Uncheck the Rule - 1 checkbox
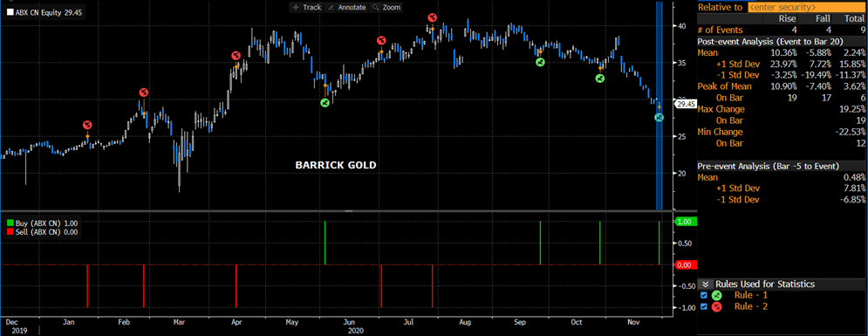Image resolution: width=868 pixels, height=336 pixels. (704, 295)
